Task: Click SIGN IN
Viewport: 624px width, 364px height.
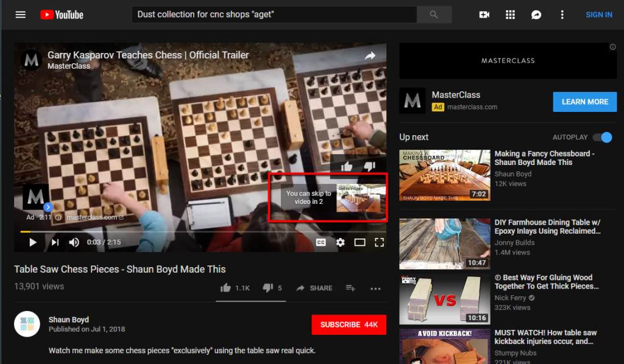Action: [598, 15]
